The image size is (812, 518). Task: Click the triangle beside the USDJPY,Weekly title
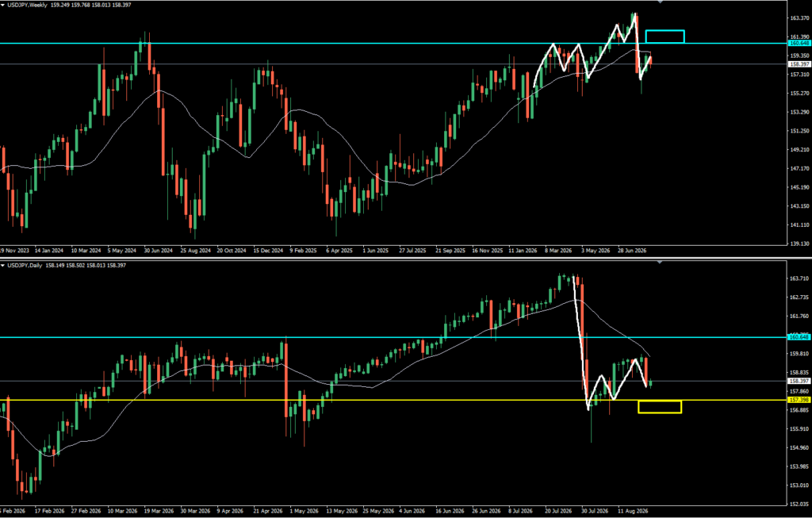click(x=3, y=6)
